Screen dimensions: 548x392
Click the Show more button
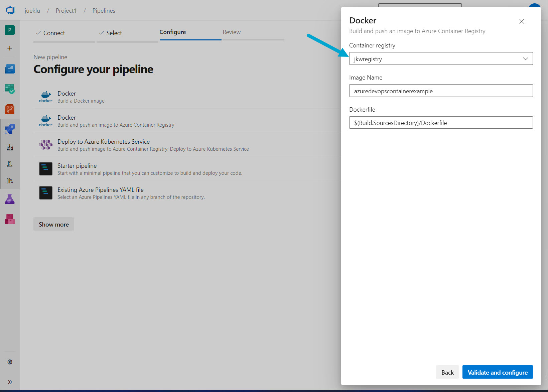tap(54, 224)
